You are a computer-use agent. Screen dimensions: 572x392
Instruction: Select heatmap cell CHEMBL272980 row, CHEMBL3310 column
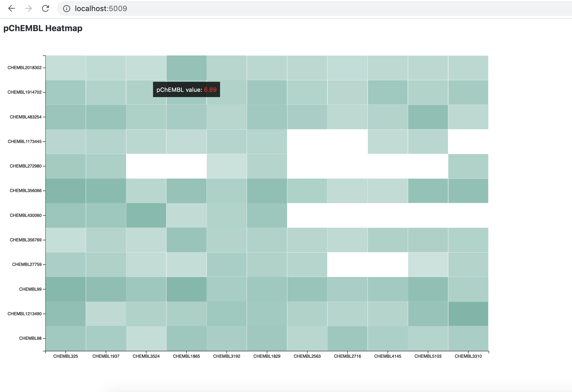[x=468, y=166]
